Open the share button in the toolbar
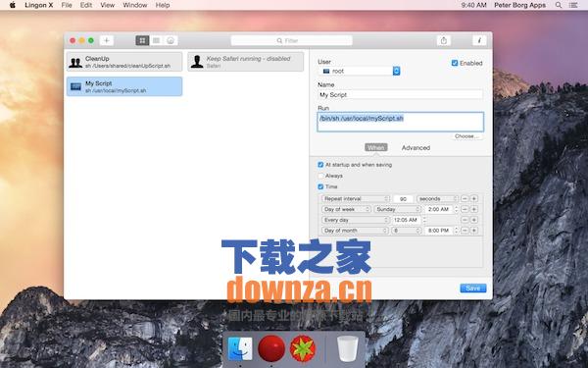Viewport: 588px width, 368px height. pos(444,40)
